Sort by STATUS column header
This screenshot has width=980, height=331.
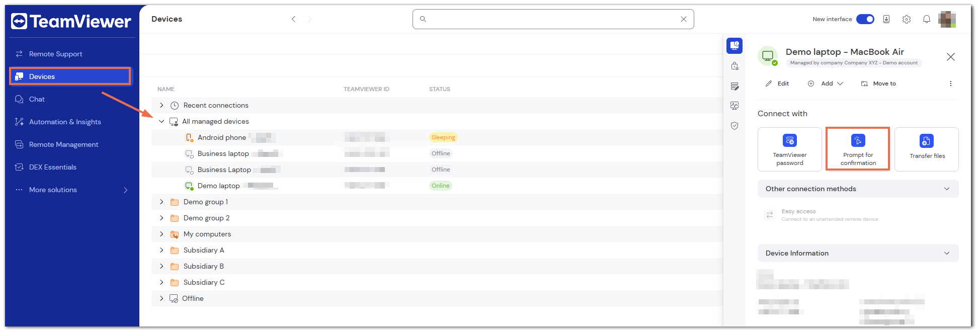coord(440,89)
